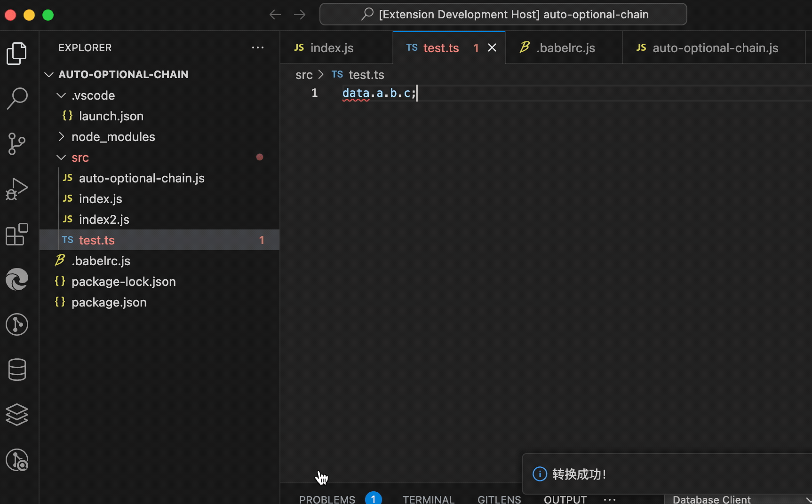Open the Extensions view icon
812x504 pixels.
pos(17,234)
